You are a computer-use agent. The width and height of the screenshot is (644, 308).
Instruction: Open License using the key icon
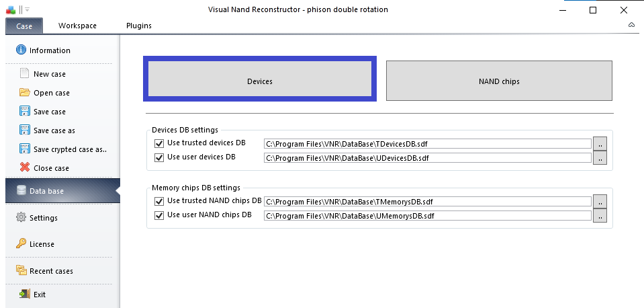tap(21, 243)
